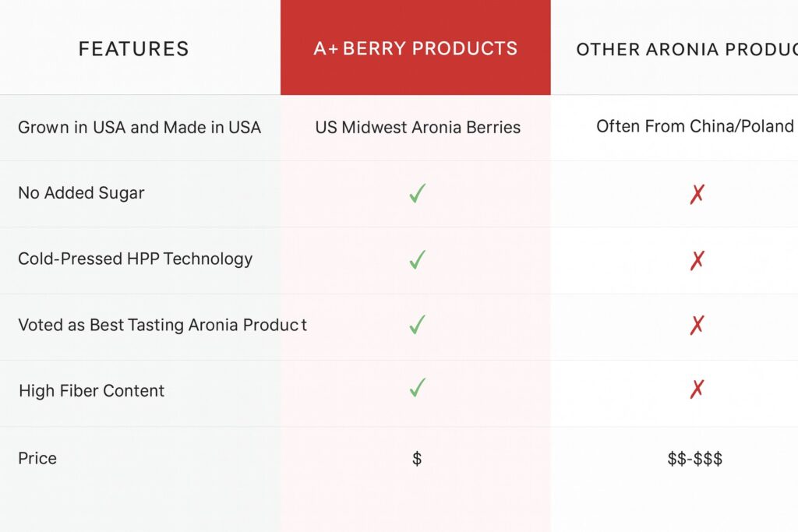Click the green checkmark for High Fiber Content
This screenshot has width=798, height=532.
tap(418, 387)
